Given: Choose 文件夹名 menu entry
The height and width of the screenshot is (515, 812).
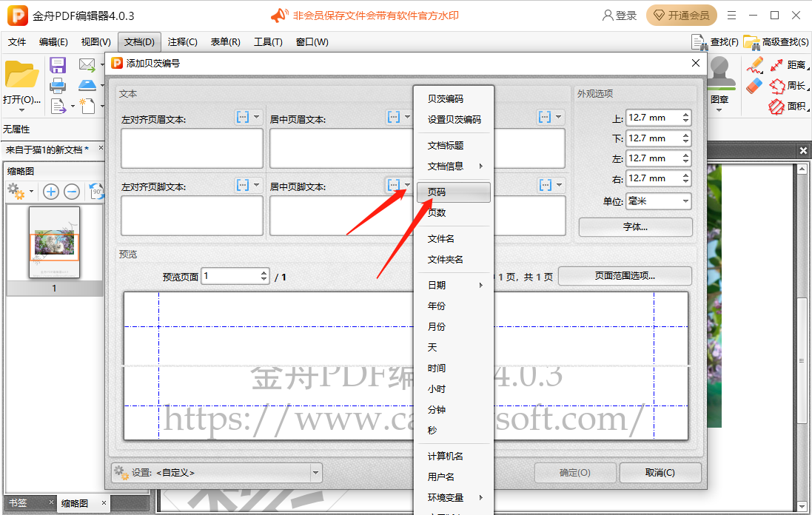Looking at the screenshot, I should tap(454, 259).
